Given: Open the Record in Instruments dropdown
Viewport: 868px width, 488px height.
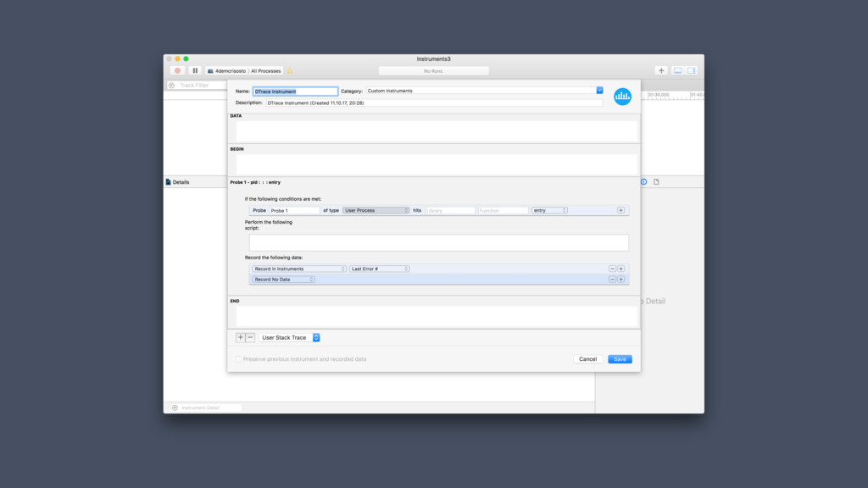Looking at the screenshot, I should (x=299, y=269).
